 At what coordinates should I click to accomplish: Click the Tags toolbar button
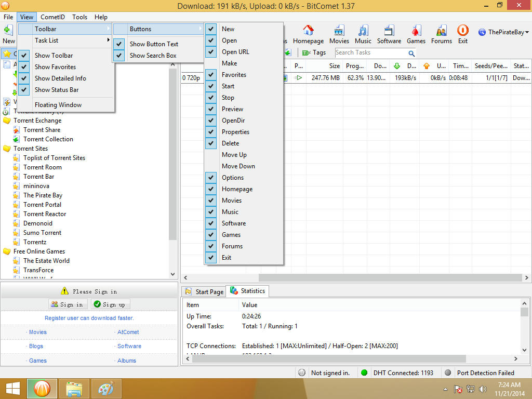pos(314,52)
